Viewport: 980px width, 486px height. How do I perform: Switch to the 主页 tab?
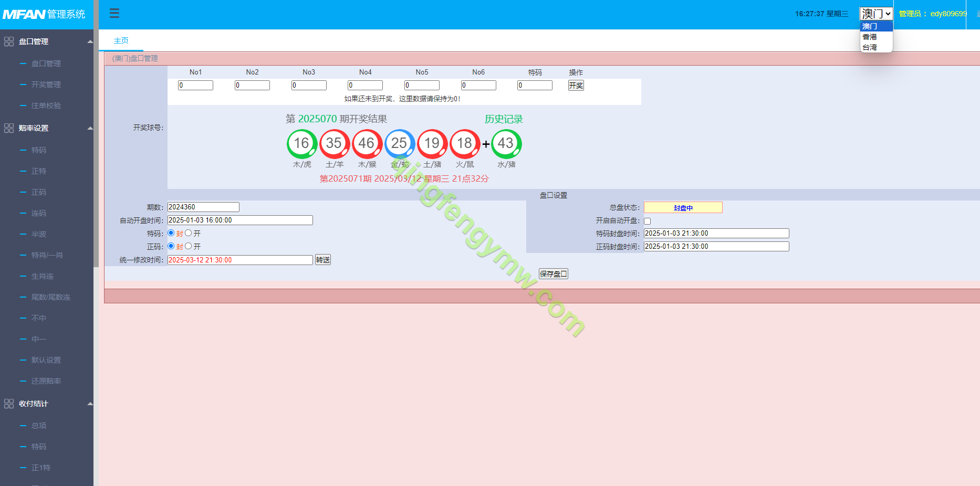[121, 40]
